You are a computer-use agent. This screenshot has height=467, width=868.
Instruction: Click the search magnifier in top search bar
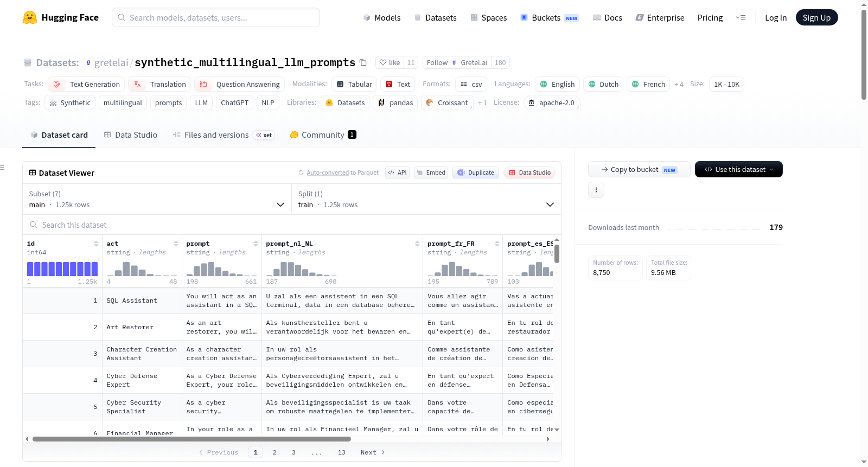pyautogui.click(x=122, y=17)
